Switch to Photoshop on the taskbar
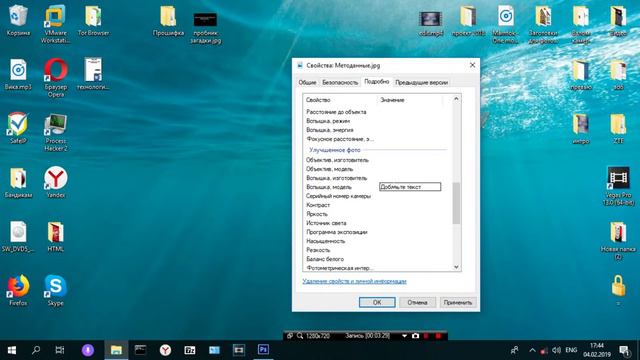 pyautogui.click(x=263, y=350)
